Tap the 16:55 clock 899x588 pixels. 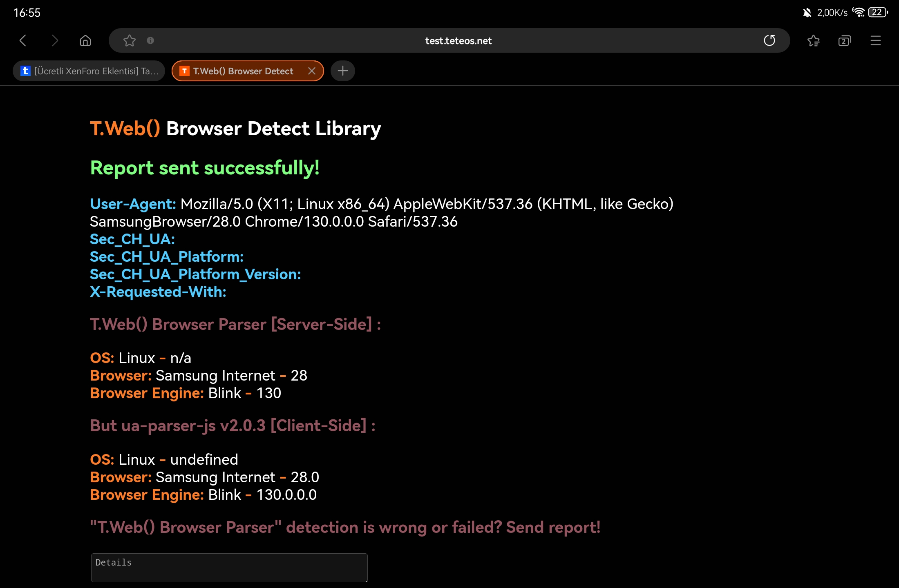(27, 13)
